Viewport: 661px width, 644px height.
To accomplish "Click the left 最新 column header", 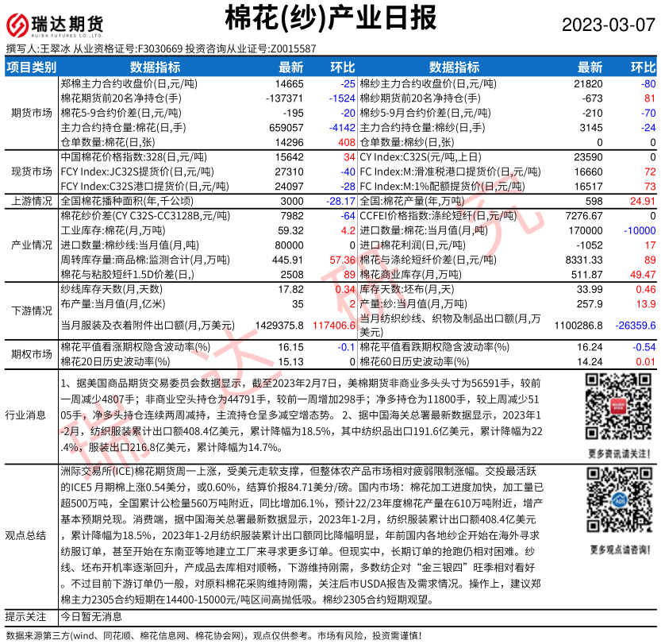I will (x=290, y=67).
